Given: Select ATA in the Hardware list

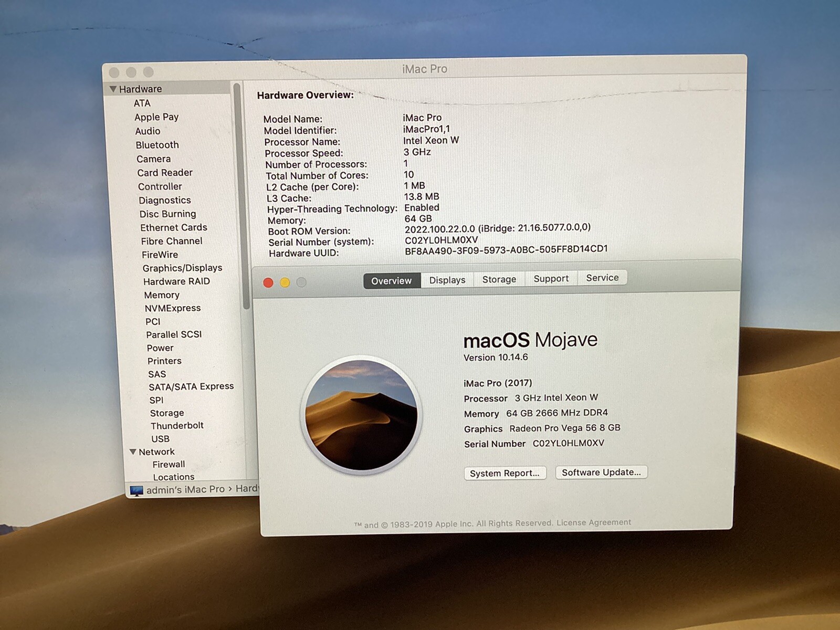Looking at the screenshot, I should pyautogui.click(x=142, y=103).
